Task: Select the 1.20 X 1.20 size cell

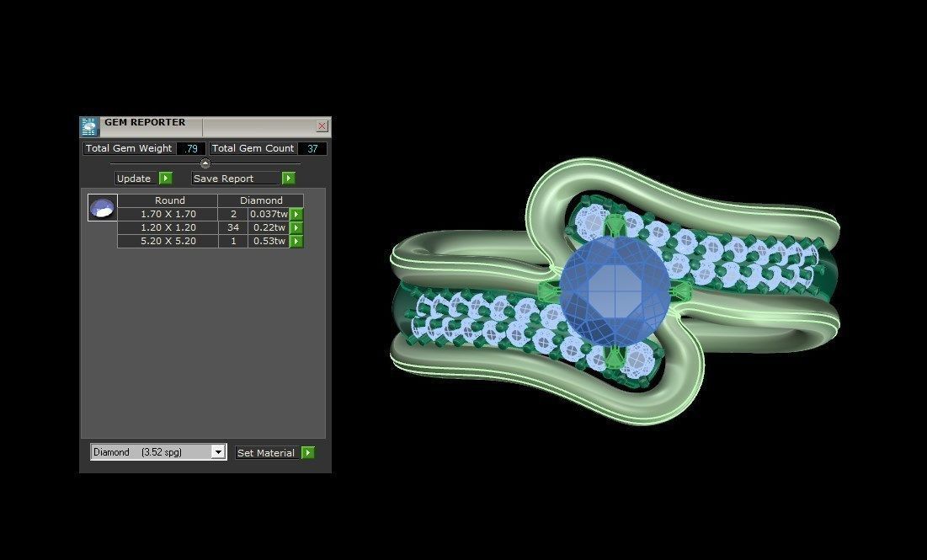Action: 168,227
